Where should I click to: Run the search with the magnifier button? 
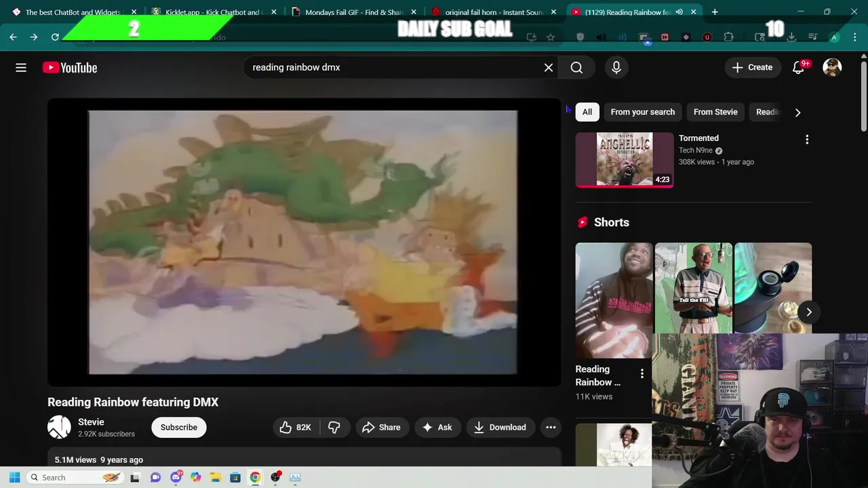coord(576,67)
